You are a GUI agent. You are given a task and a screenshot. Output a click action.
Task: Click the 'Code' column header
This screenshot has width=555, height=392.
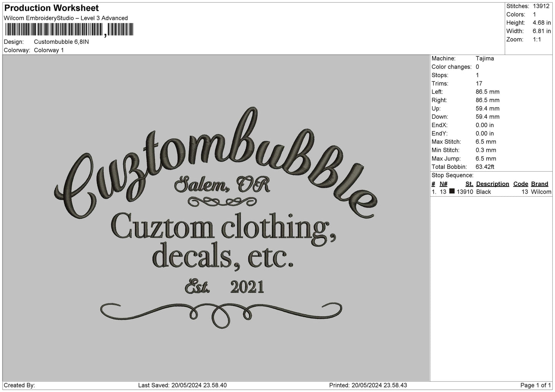tap(521, 184)
